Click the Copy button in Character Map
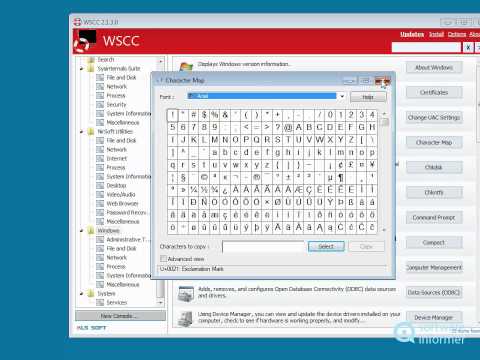 [366, 247]
